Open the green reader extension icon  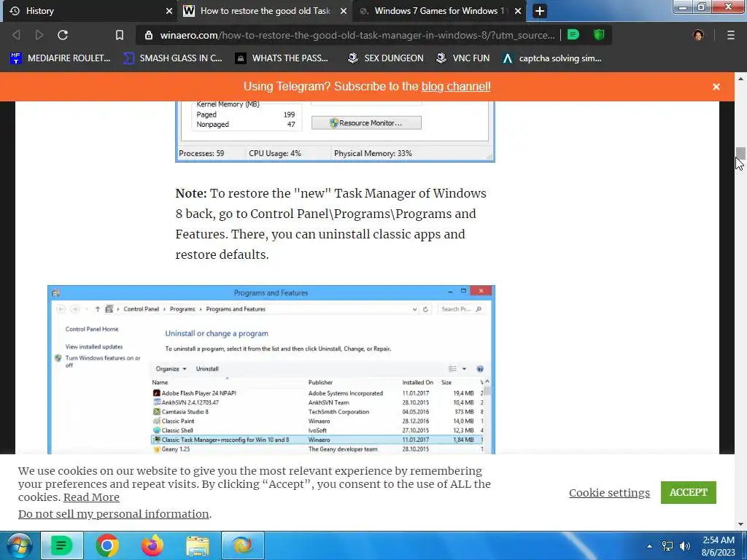[x=573, y=35]
